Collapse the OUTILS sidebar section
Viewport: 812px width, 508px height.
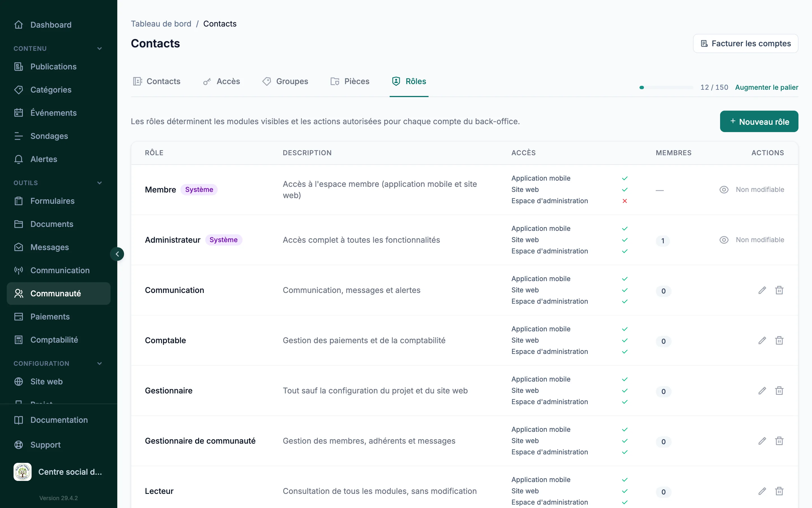99,183
